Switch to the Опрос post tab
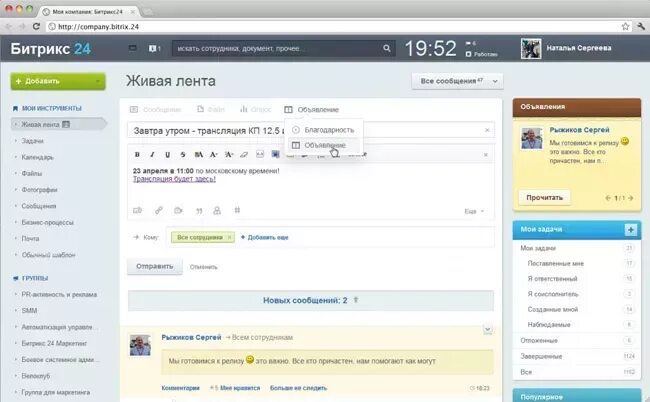650x402 pixels. click(255, 109)
